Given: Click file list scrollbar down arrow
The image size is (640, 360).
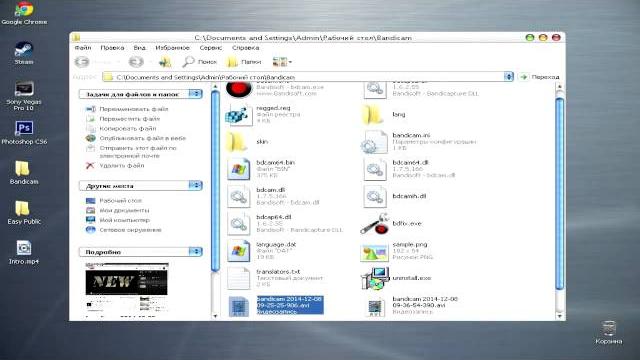Looking at the screenshot, I should click(x=560, y=316).
